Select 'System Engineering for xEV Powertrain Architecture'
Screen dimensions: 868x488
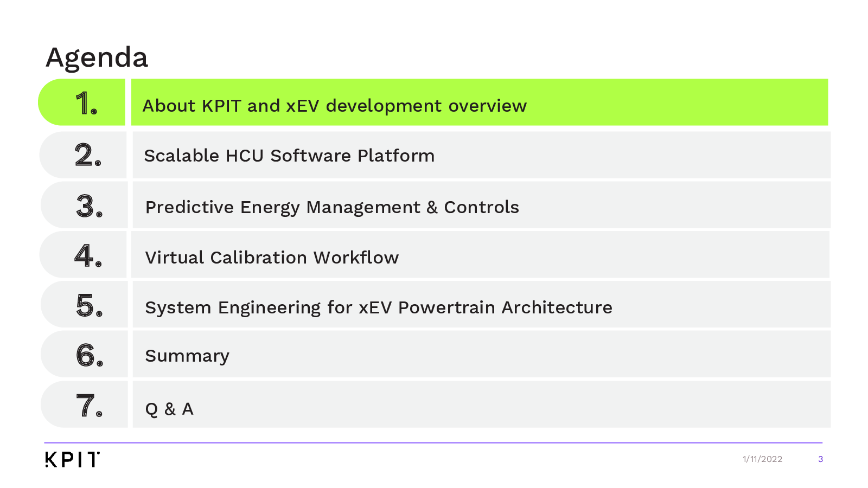click(379, 307)
